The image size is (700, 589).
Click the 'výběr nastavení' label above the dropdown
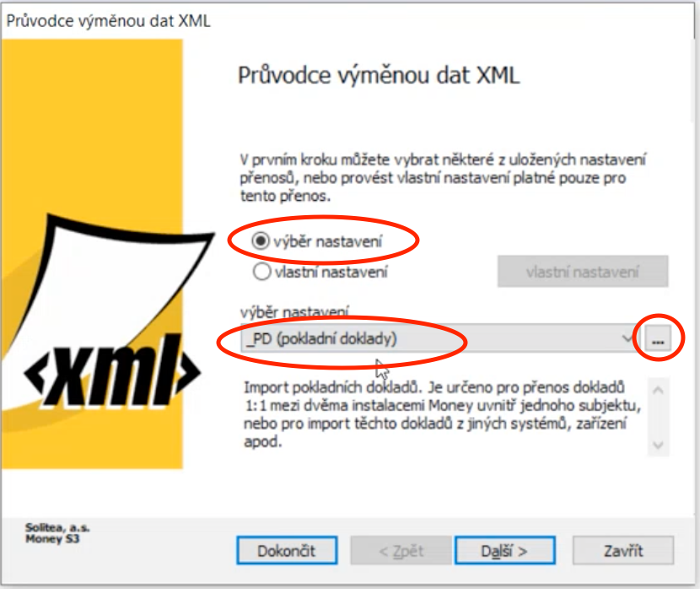[294, 311]
